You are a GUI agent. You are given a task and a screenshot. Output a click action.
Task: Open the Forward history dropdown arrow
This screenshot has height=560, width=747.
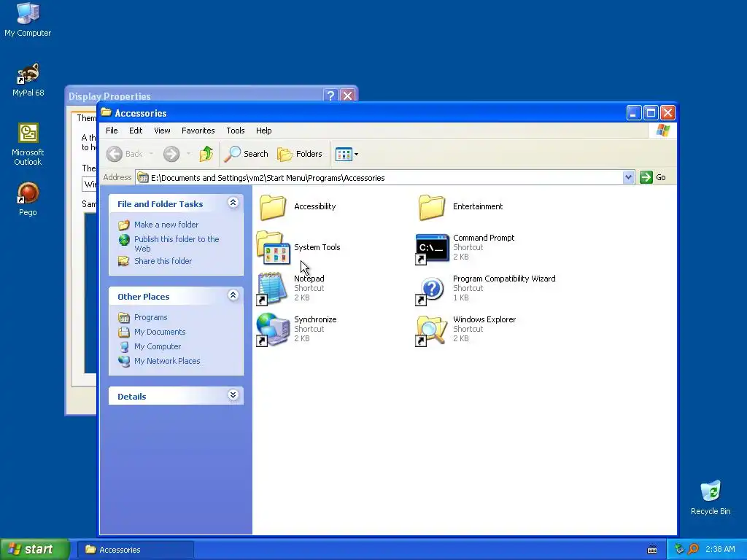pos(189,154)
